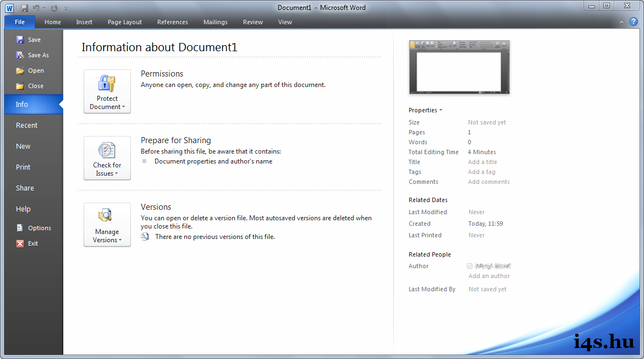Click 'Document properties and author's name' text
This screenshot has width=644, height=359.
pos(213,161)
